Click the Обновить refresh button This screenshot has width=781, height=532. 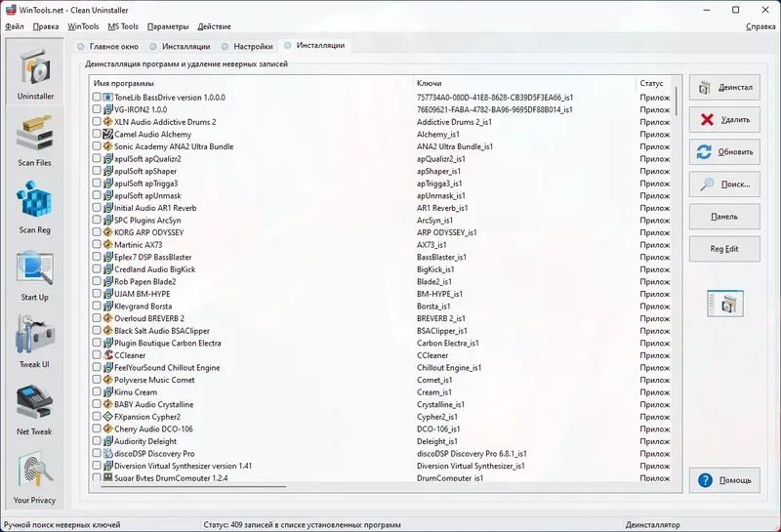724,152
